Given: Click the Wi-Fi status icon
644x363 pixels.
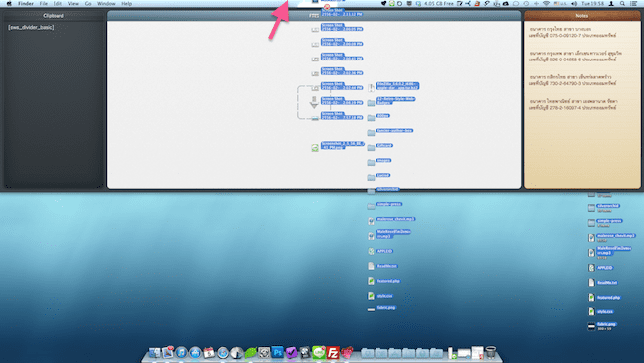Looking at the screenshot, I should tap(546, 4).
